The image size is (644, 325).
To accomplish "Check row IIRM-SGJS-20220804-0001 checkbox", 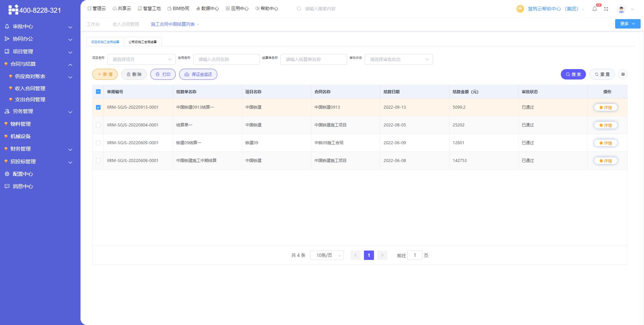I will coord(98,125).
